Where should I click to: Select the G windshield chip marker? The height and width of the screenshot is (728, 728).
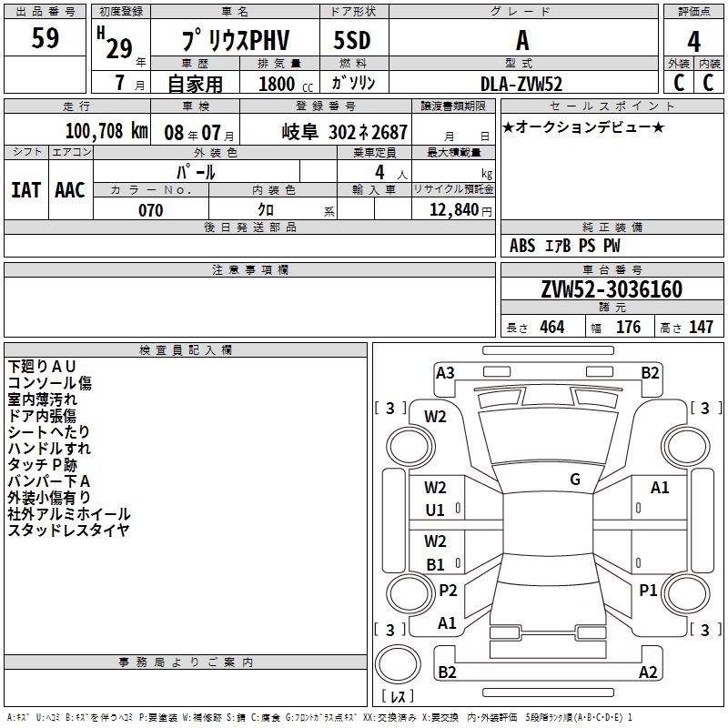pos(574,480)
